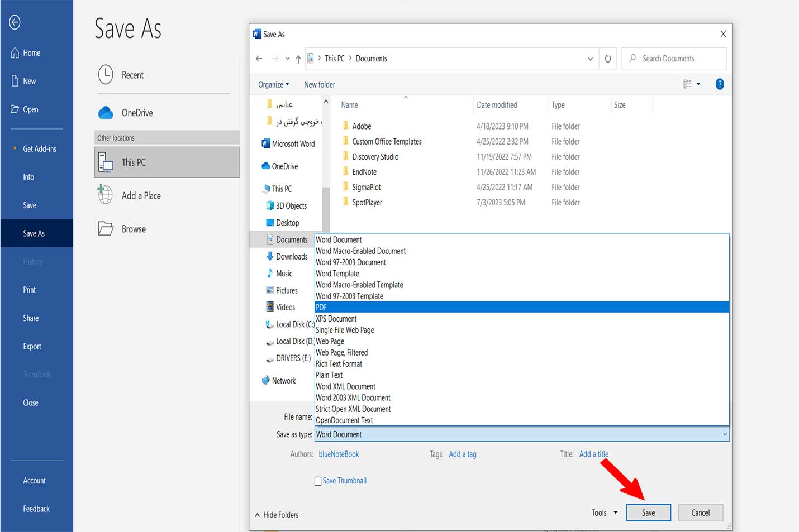Click Hide Folders expander
Screen dimensions: 799x532
coord(277,515)
